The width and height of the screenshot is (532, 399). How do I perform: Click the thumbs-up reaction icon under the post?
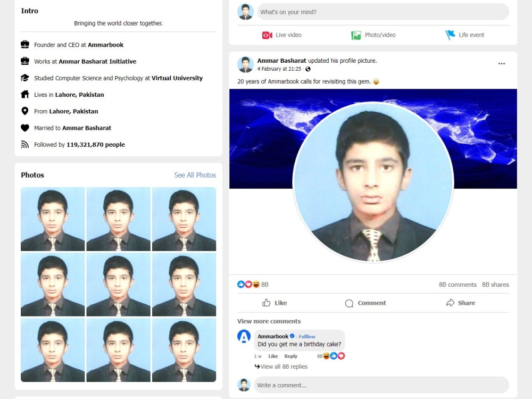240,284
